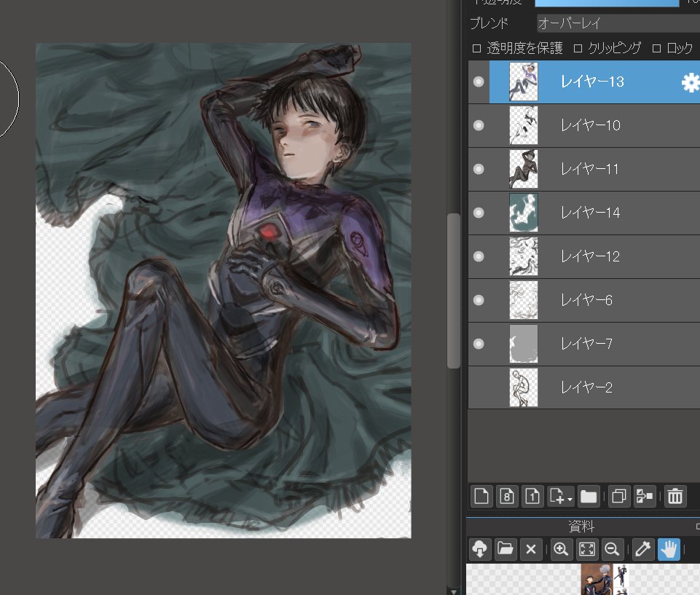Click the canvas scrollbar down arrow

(x=454, y=591)
